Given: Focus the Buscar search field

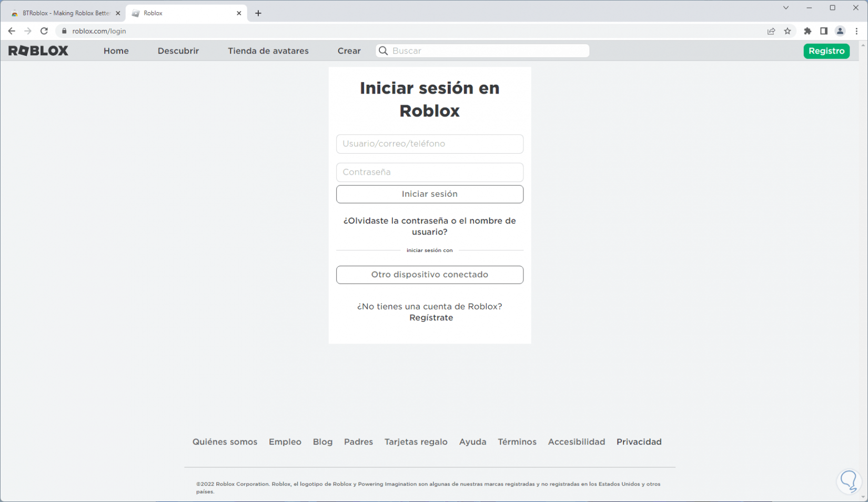Looking at the screenshot, I should (482, 51).
